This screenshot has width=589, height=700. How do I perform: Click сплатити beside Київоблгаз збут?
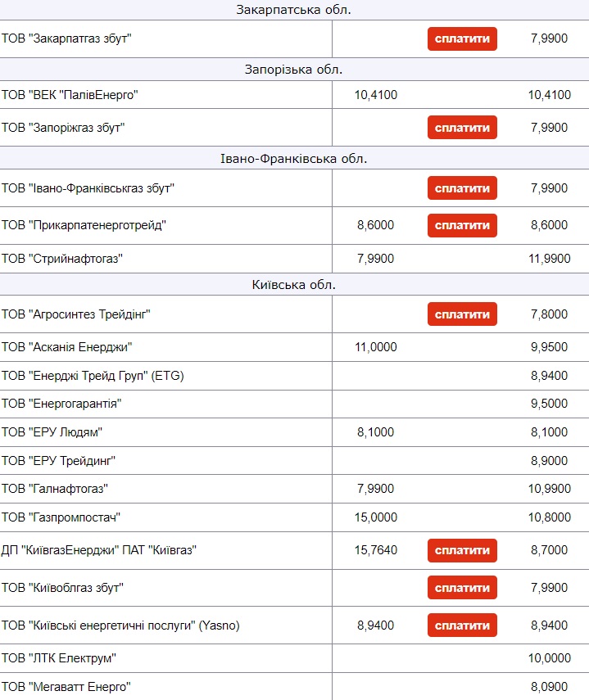pos(462,588)
